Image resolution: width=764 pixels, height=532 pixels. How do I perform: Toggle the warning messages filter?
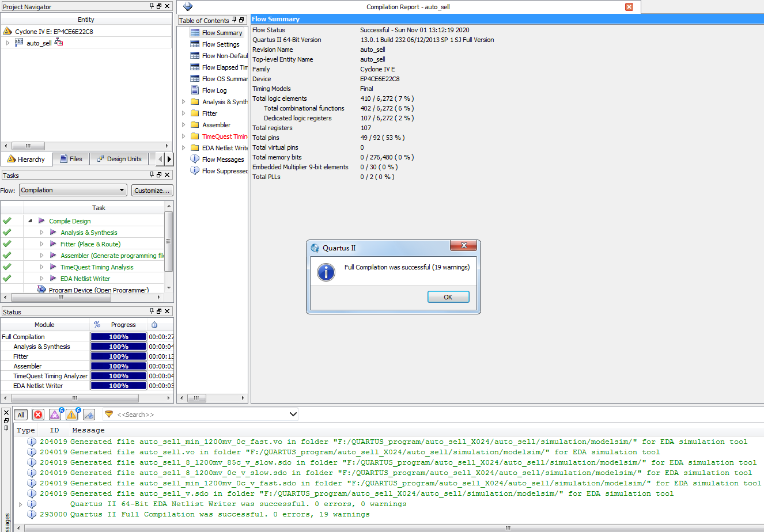tap(72, 415)
